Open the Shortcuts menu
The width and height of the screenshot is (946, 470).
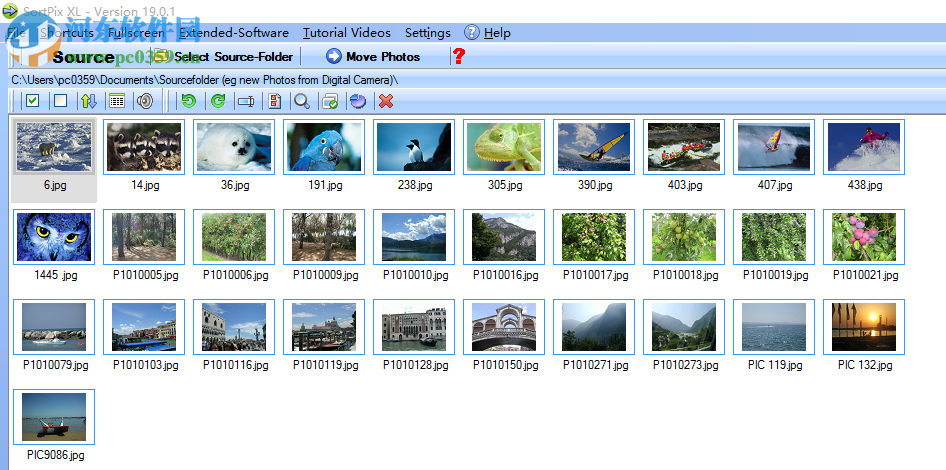click(x=66, y=33)
